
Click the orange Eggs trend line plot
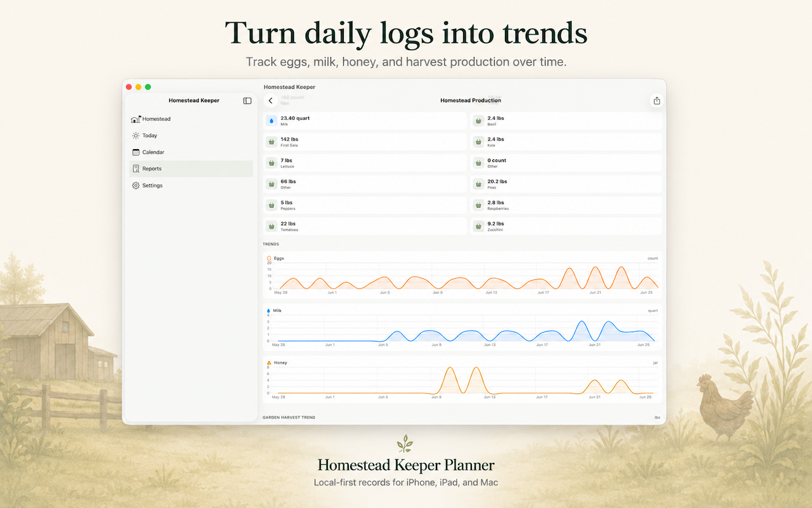468,277
